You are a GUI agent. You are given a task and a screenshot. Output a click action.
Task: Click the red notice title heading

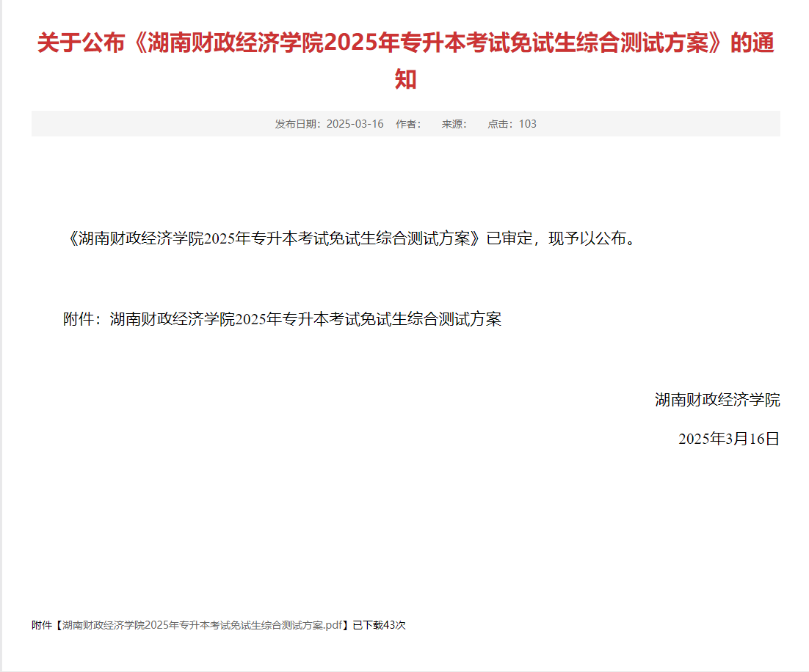click(x=405, y=61)
